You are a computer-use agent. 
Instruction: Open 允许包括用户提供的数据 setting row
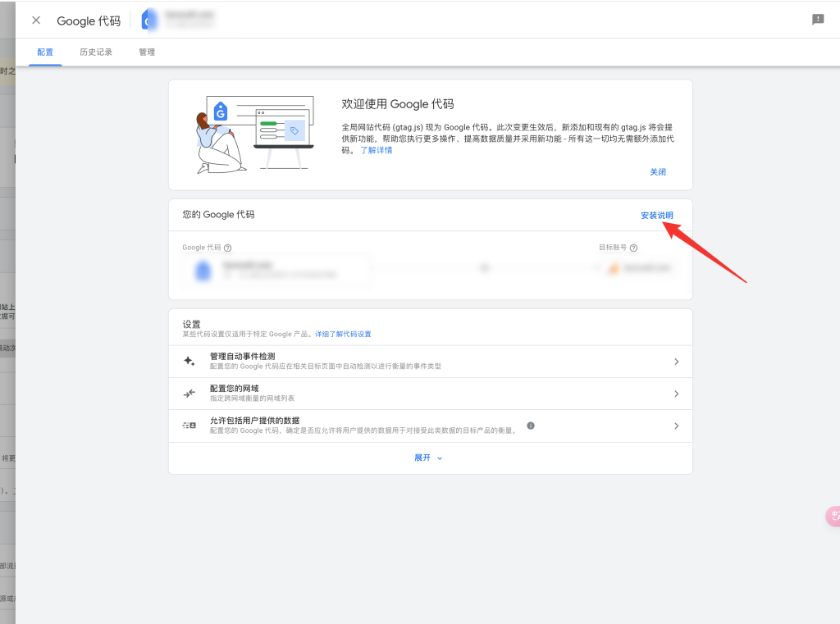(x=430, y=426)
